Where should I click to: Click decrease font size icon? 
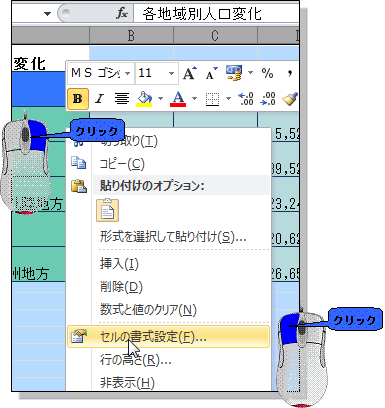(x=211, y=73)
